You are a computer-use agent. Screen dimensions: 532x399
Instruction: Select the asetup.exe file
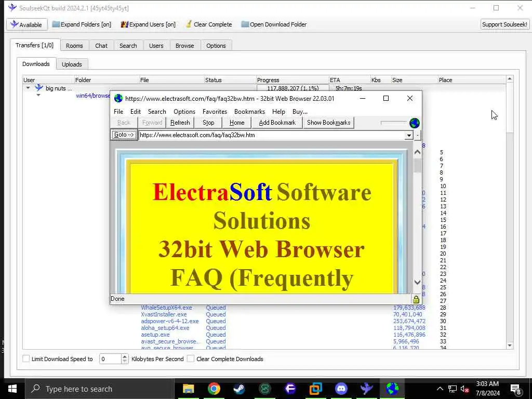[x=155, y=335]
